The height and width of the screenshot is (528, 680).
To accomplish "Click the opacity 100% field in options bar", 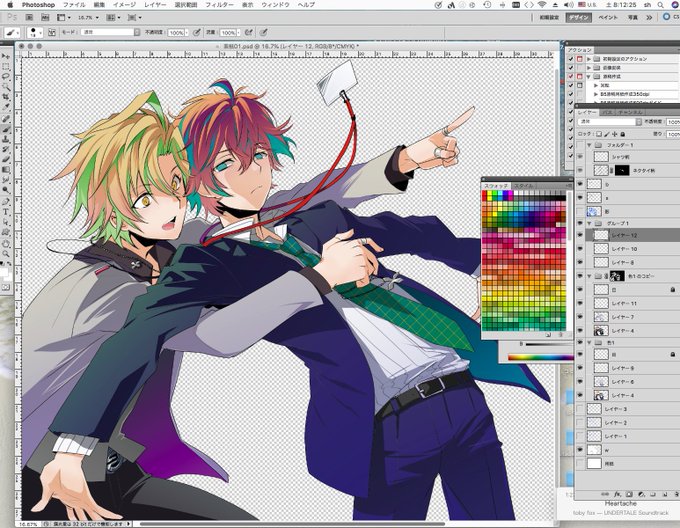I will (177, 33).
